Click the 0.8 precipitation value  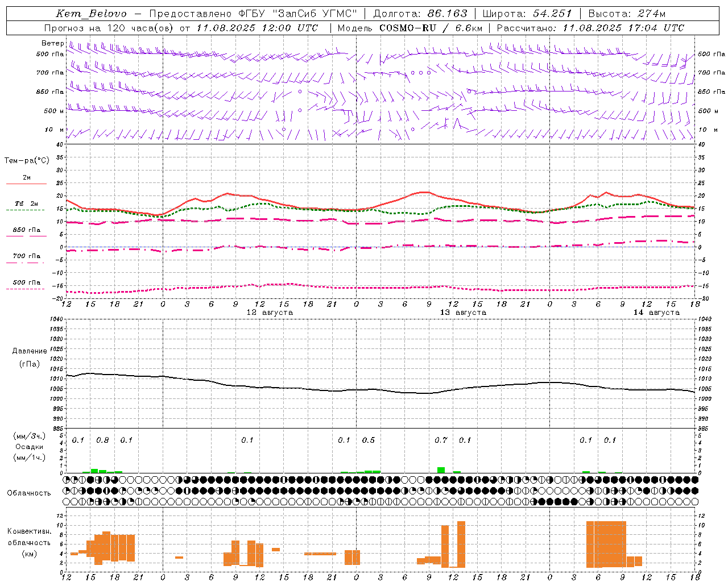102,440
